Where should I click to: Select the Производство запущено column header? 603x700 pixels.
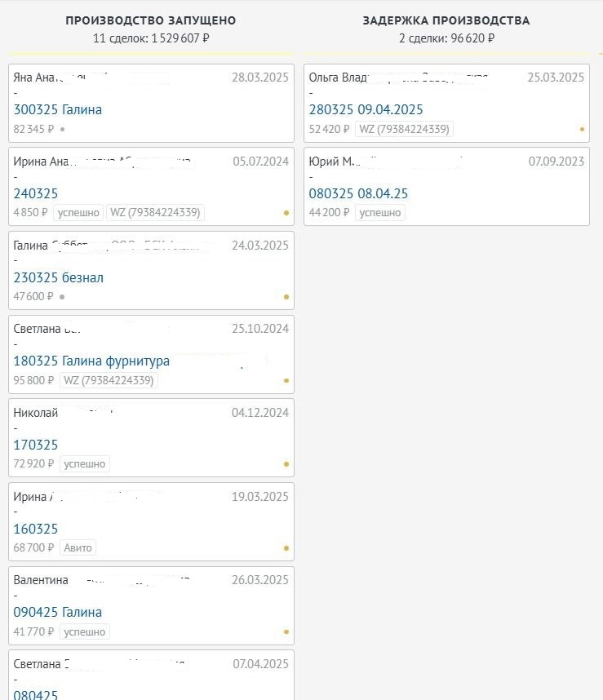[x=151, y=20]
